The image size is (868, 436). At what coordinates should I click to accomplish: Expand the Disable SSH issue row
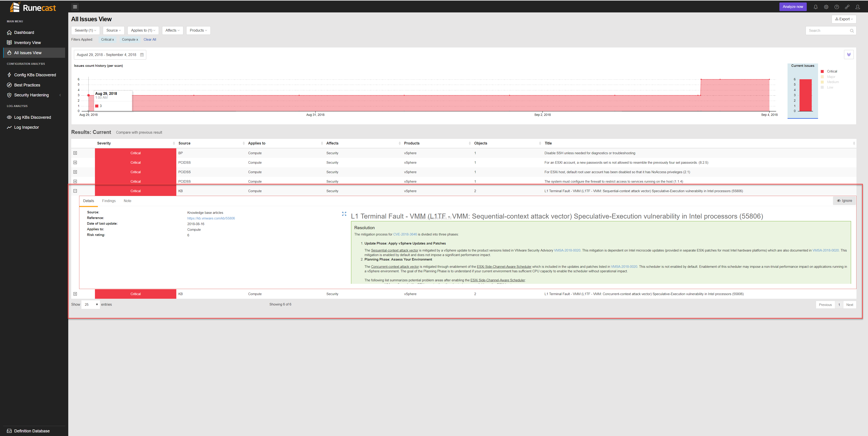[x=75, y=153]
